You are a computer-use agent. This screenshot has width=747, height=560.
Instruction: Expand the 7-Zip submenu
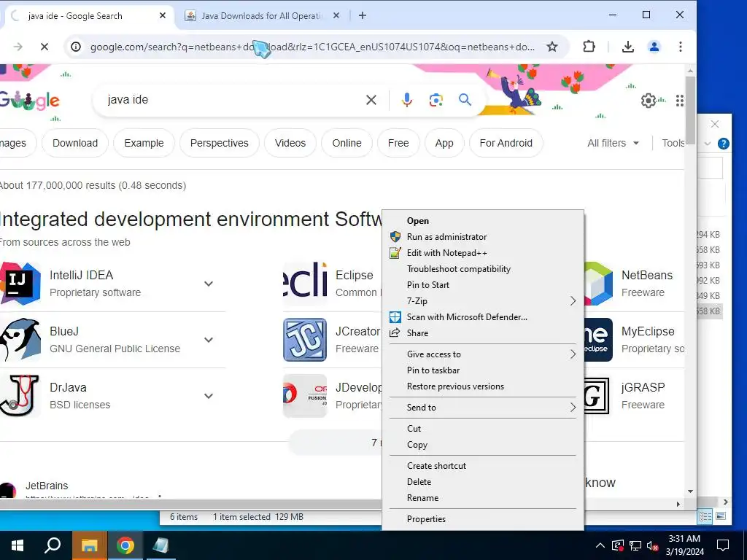pos(483,301)
